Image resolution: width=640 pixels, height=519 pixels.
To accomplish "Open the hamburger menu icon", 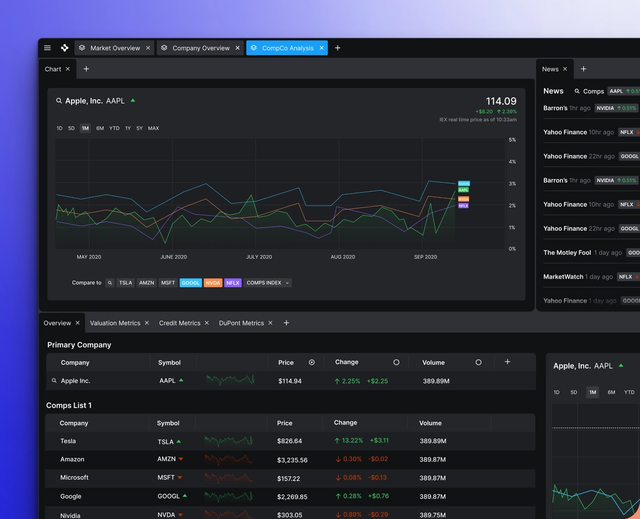I will click(47, 48).
